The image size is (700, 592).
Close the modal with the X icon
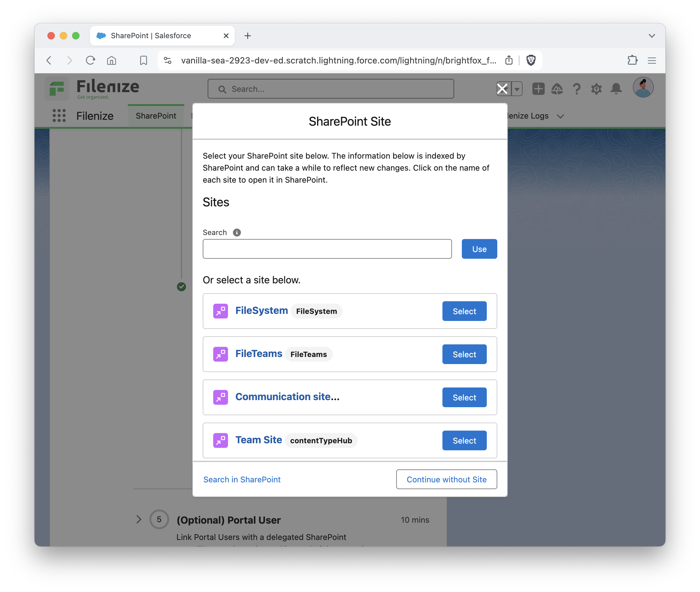(x=502, y=89)
